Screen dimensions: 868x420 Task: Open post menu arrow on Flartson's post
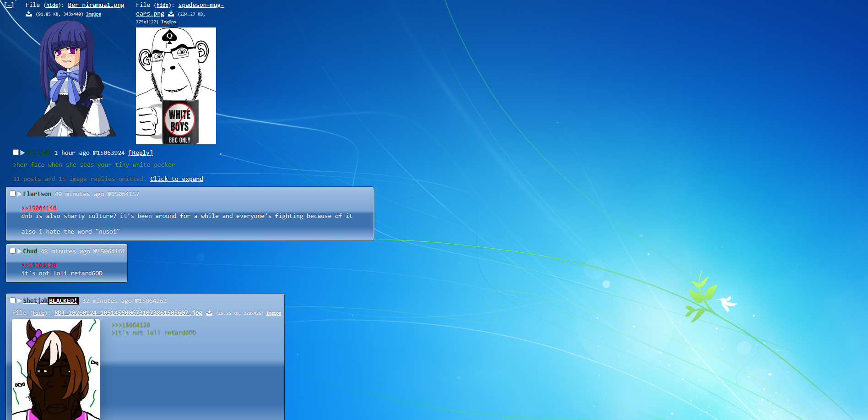point(20,194)
